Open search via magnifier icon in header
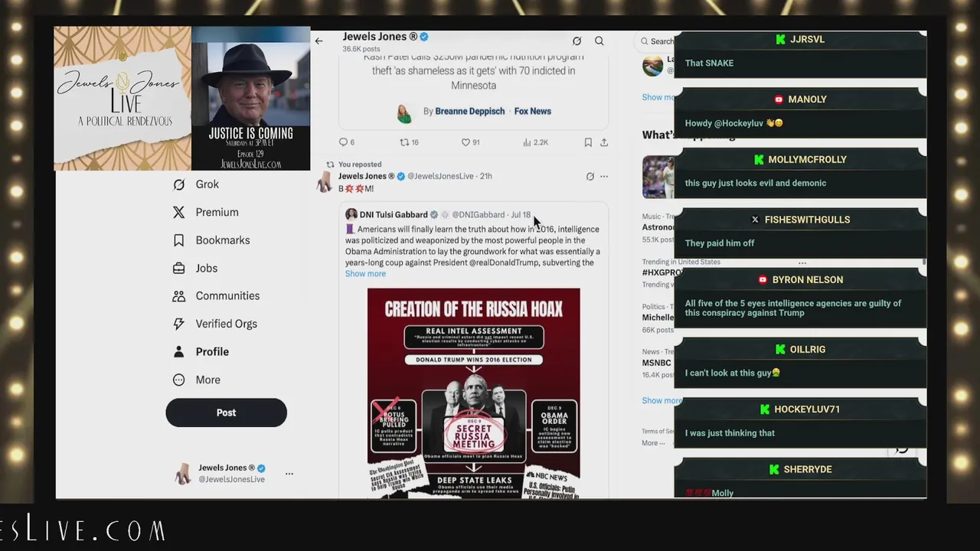 (599, 41)
